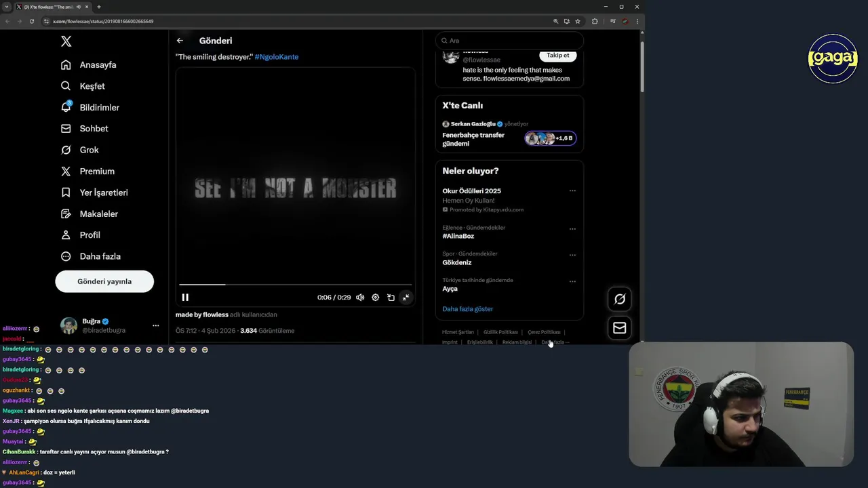Open Imprint footer link
This screenshot has width=868, height=488.
point(450,342)
